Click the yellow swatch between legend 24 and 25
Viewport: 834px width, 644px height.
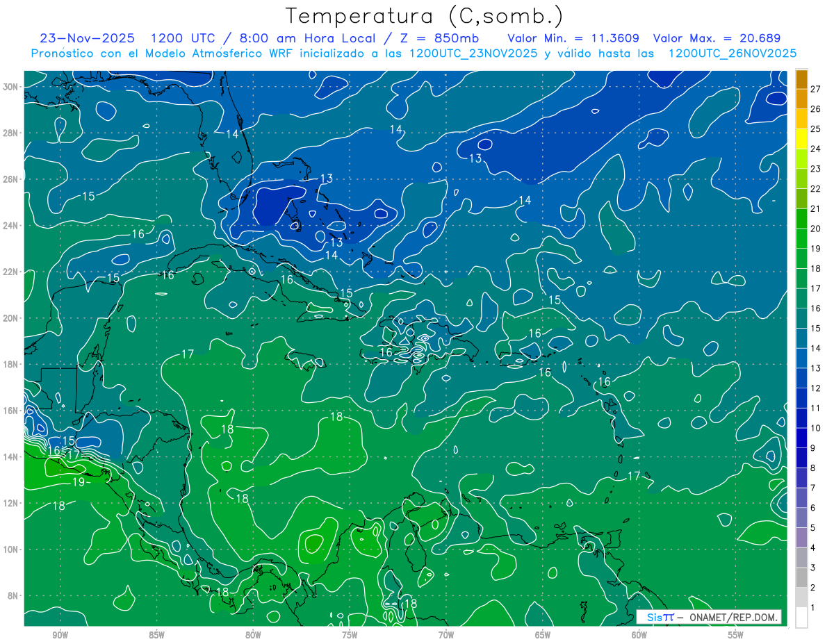pyautogui.click(x=801, y=139)
